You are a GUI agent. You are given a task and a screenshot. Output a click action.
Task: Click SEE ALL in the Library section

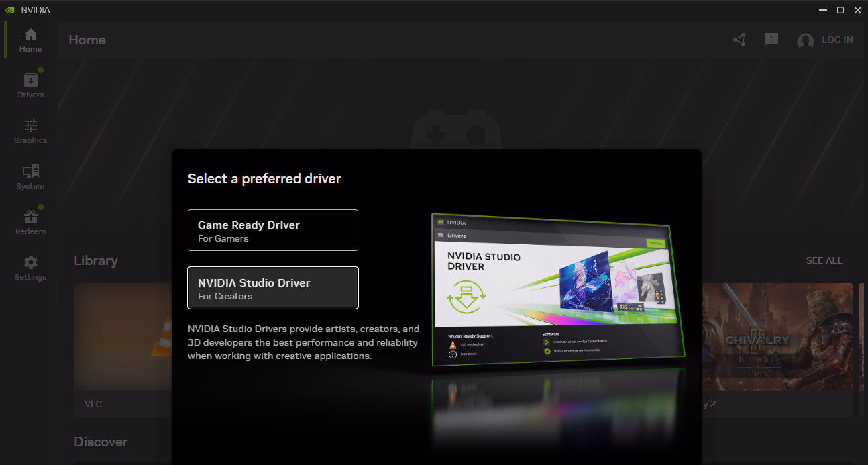click(824, 260)
